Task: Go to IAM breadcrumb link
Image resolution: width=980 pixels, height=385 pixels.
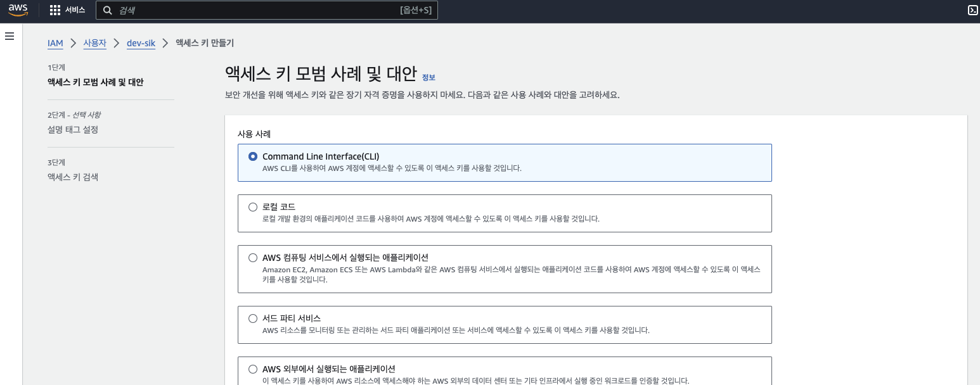Action: pos(55,43)
